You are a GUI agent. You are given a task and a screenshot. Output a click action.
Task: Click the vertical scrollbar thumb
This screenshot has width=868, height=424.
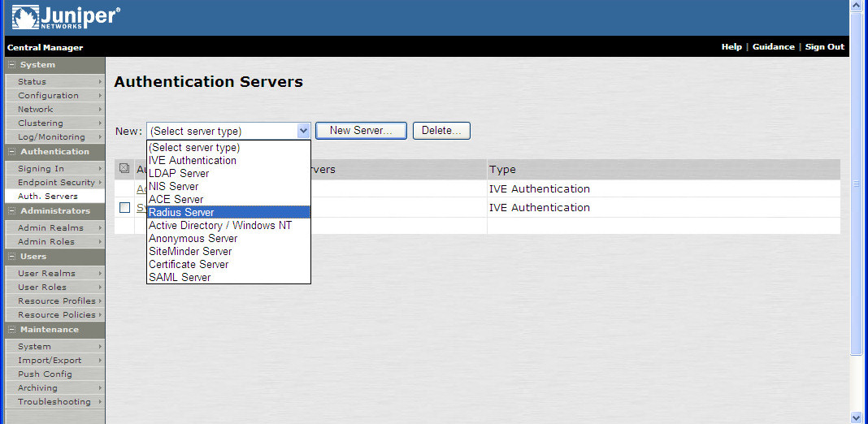(857, 184)
